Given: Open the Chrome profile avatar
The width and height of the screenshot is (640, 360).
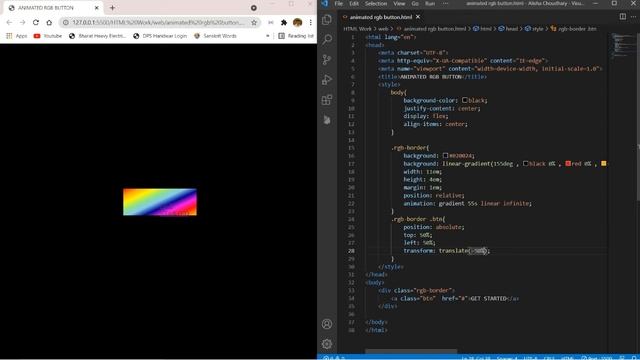Looking at the screenshot, I should pos(298,22).
